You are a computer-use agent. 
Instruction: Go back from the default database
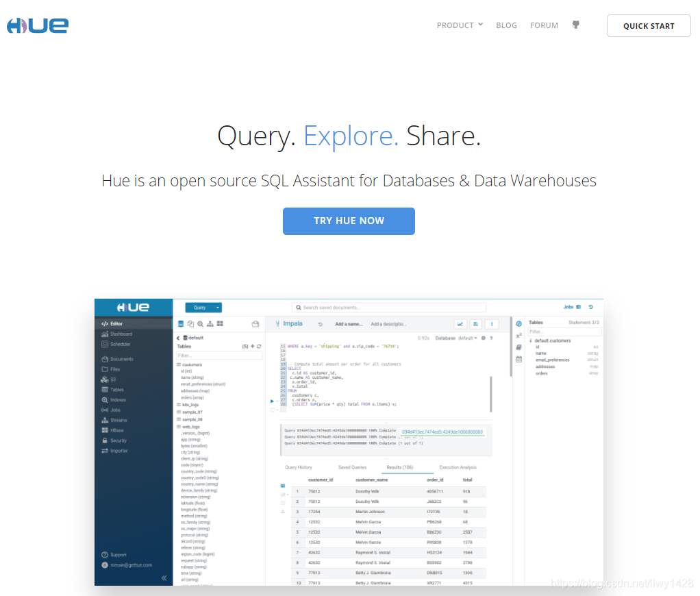[178, 338]
